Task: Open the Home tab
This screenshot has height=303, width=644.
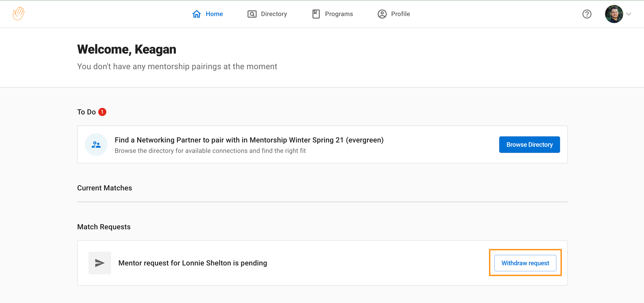Action: pyautogui.click(x=208, y=14)
